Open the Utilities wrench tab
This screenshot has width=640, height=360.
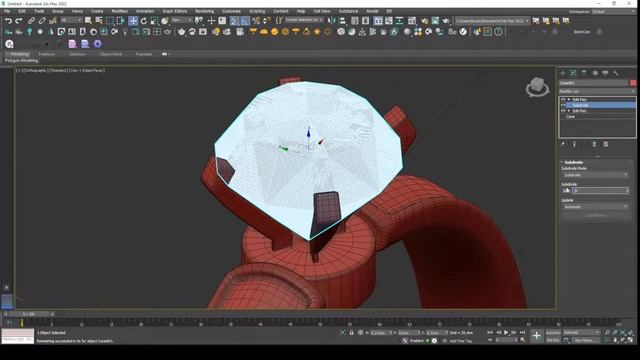coord(616,73)
